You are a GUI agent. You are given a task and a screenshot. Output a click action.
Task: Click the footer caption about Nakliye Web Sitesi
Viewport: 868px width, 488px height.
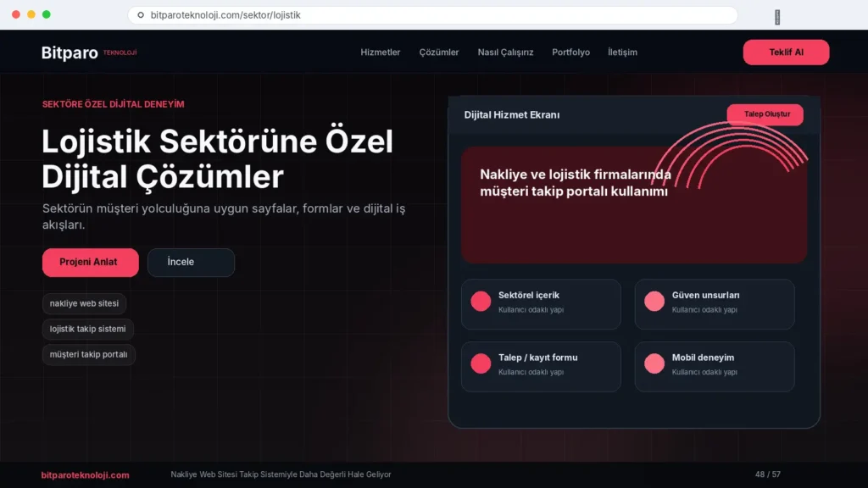point(281,474)
